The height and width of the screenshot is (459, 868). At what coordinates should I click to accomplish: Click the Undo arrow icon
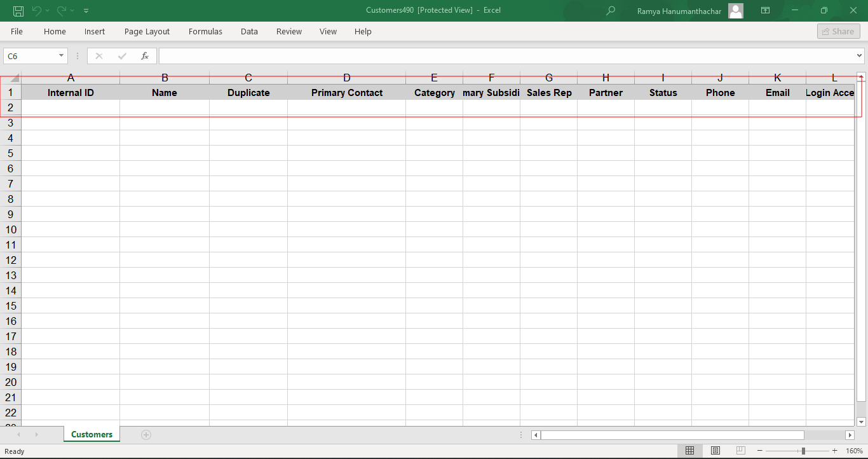pyautogui.click(x=37, y=11)
